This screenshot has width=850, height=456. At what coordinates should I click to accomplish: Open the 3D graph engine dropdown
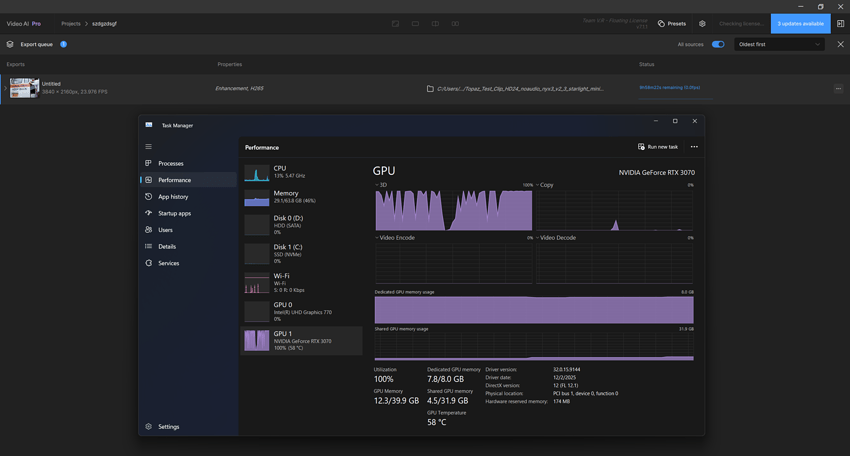381,185
